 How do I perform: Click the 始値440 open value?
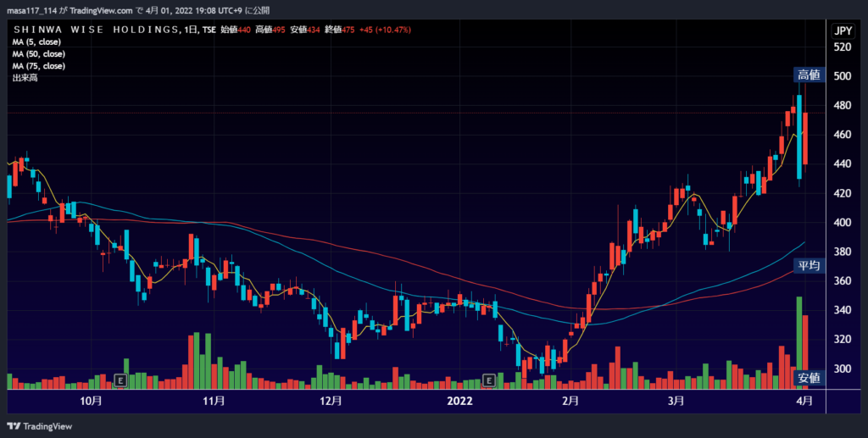(x=236, y=30)
